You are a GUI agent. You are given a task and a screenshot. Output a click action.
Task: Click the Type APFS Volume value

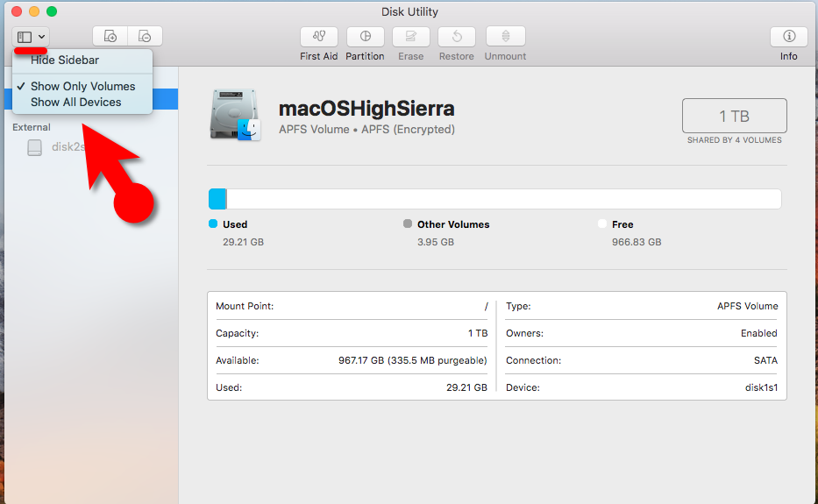pyautogui.click(x=748, y=306)
